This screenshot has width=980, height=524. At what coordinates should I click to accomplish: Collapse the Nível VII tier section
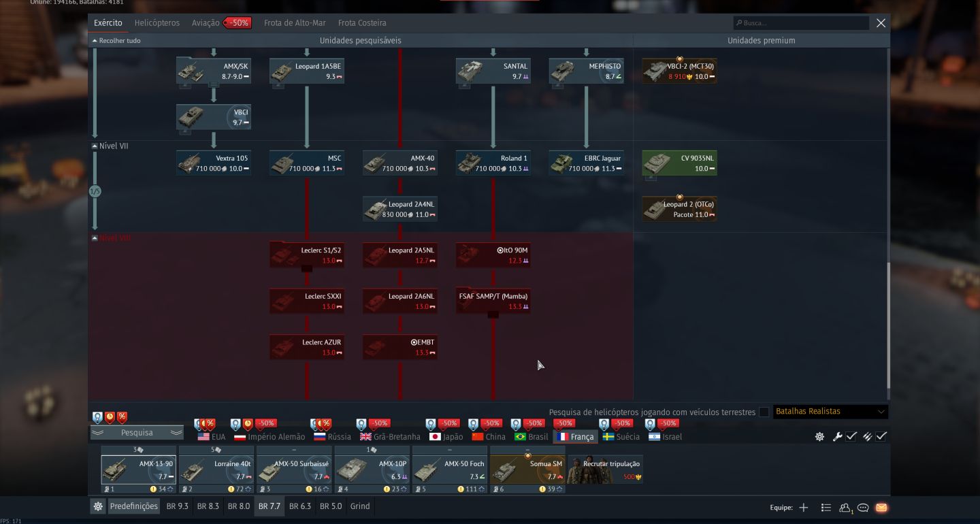click(x=95, y=146)
